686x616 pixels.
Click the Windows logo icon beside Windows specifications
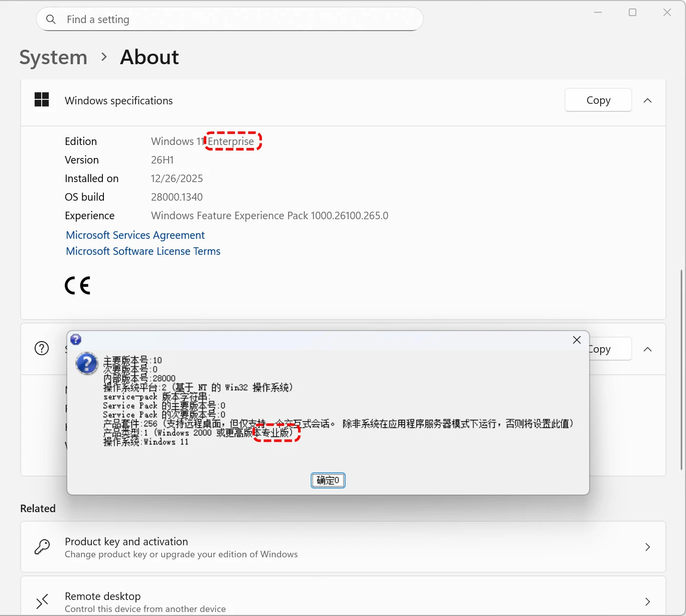[42, 100]
